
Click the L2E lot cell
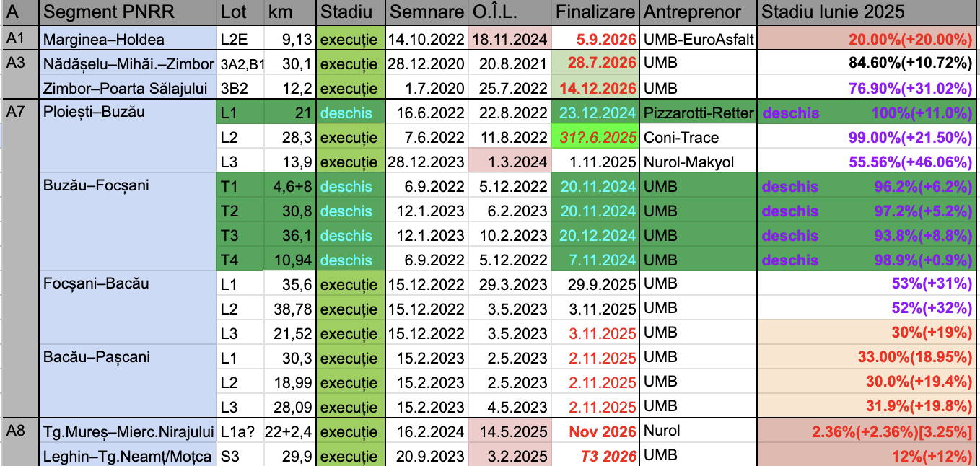pyautogui.click(x=240, y=40)
